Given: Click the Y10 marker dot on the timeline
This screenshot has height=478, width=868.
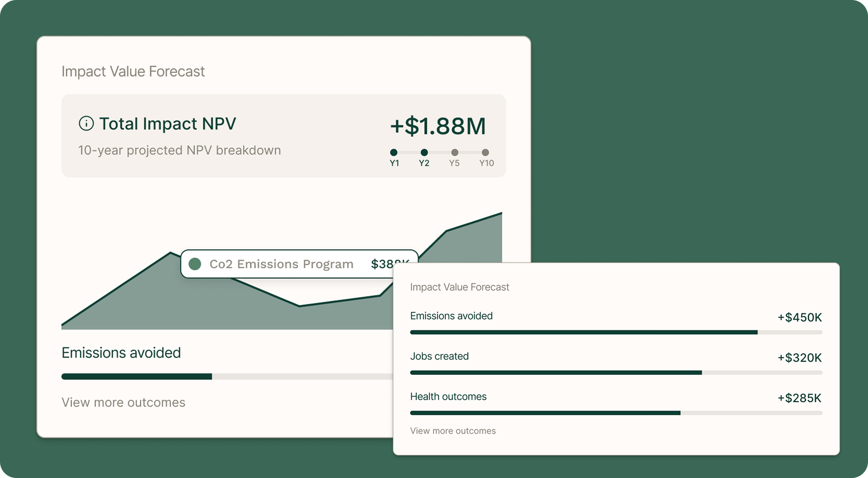Looking at the screenshot, I should coord(485,152).
